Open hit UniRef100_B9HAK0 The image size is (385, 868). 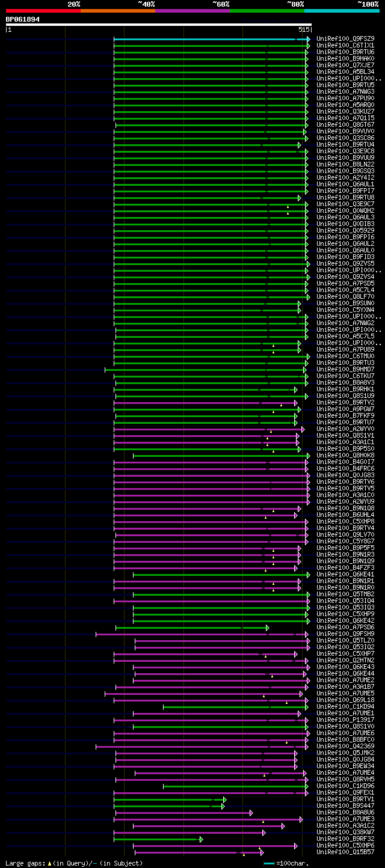[345, 59]
